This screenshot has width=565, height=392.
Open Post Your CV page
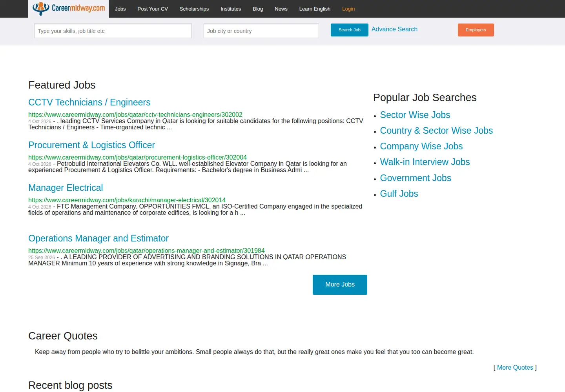click(x=153, y=9)
